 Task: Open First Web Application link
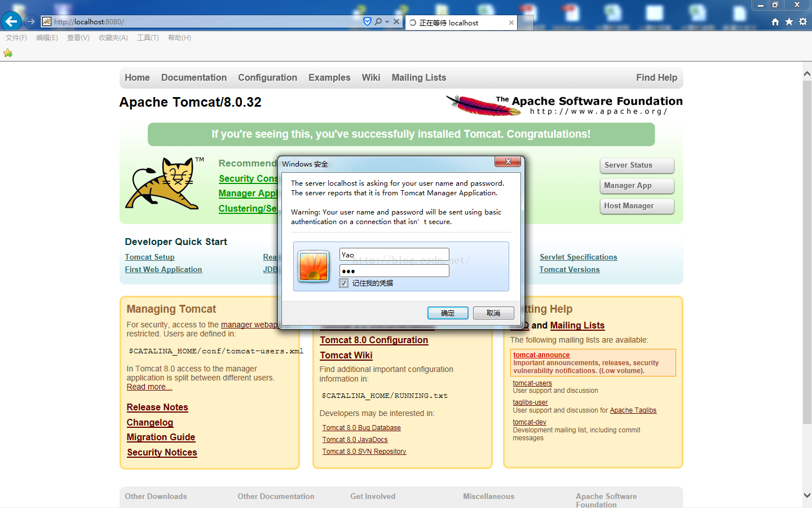(x=164, y=270)
